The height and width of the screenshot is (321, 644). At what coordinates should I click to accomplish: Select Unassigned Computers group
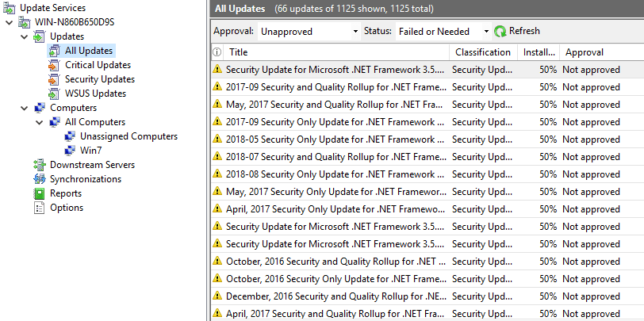(x=121, y=136)
